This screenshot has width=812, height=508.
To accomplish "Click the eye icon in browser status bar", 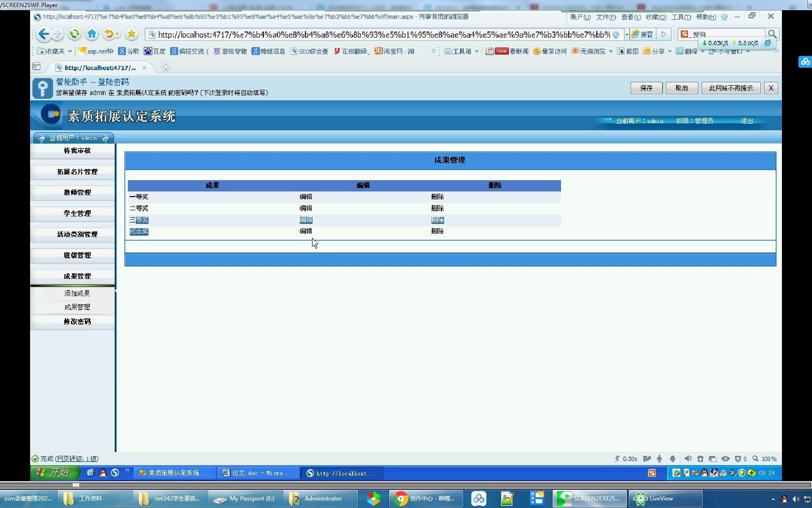I will [726, 459].
